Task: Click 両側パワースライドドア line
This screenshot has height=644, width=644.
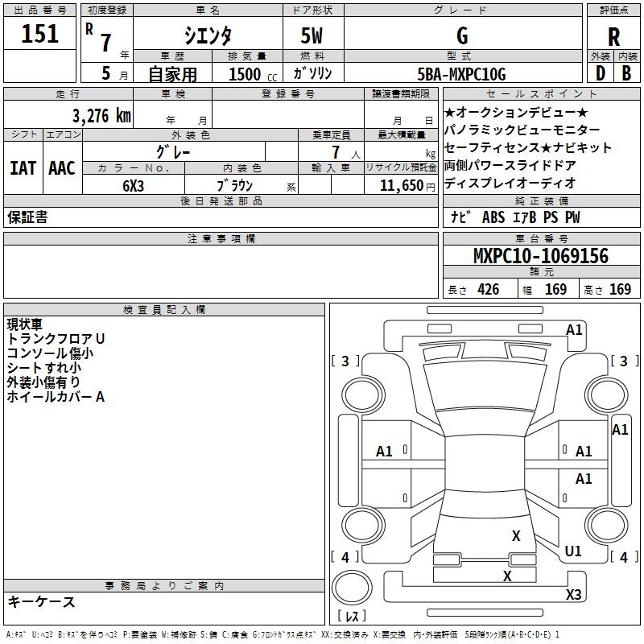Action: [x=510, y=165]
